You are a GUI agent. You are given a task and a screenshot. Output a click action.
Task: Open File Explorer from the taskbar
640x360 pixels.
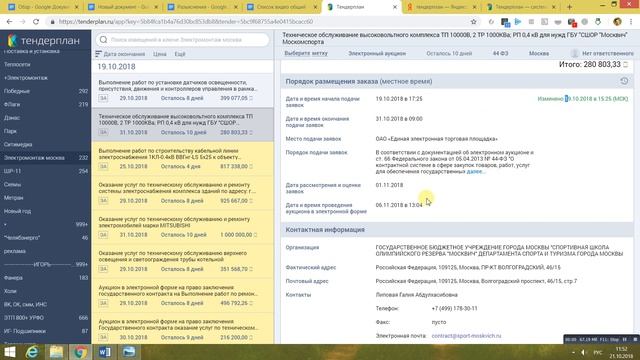[56, 352]
